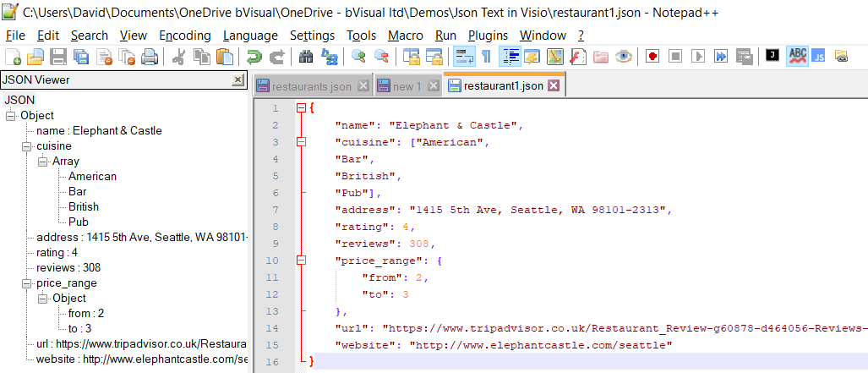Click the macro Playback triangle icon

(x=698, y=57)
